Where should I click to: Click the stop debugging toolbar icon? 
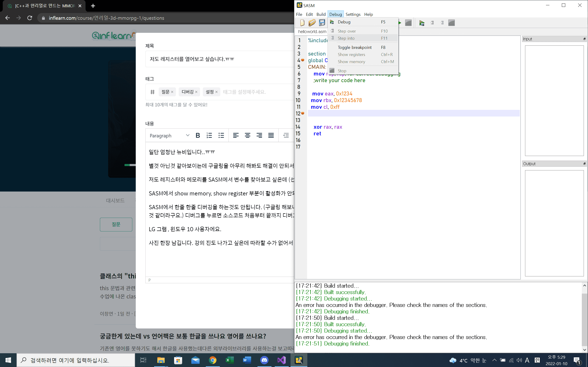tap(451, 23)
